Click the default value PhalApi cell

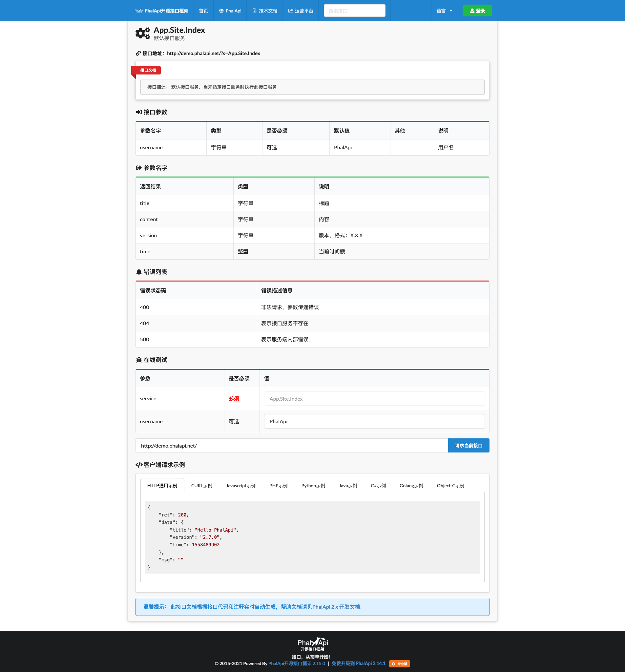(x=360, y=147)
